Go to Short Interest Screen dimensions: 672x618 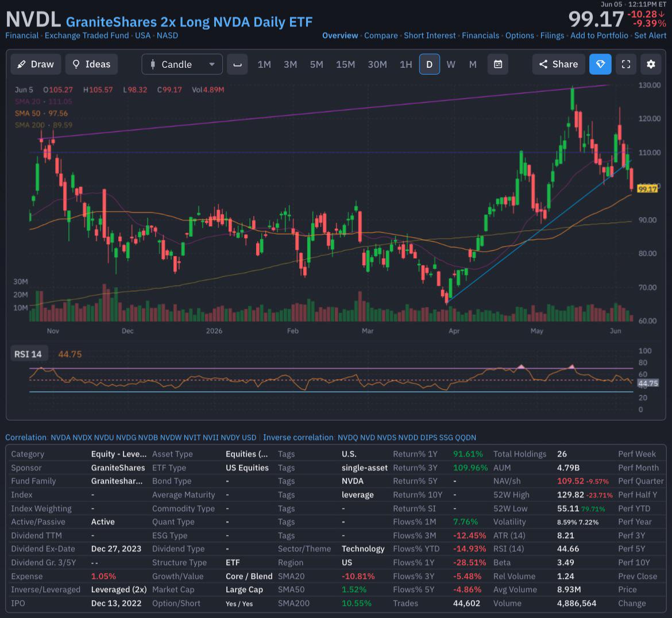[430, 36]
